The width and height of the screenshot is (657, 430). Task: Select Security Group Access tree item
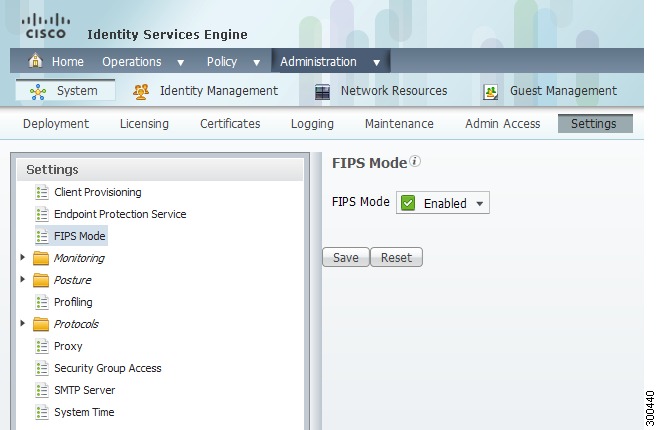coord(108,368)
